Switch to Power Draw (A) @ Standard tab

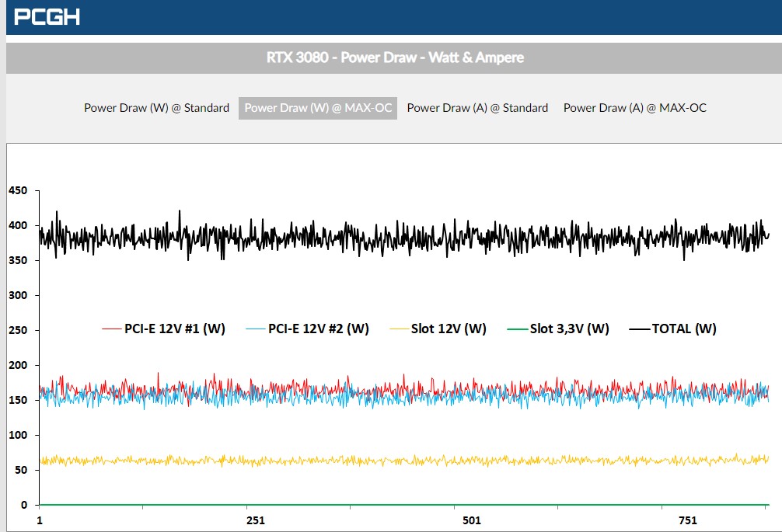[x=477, y=108]
